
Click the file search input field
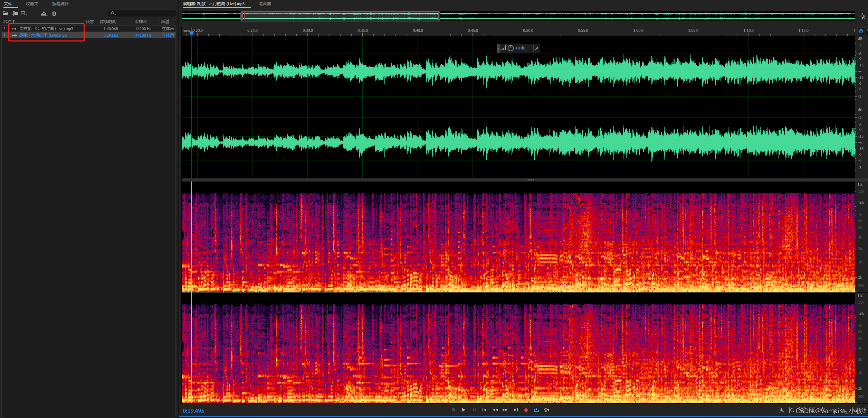pyautogui.click(x=145, y=13)
